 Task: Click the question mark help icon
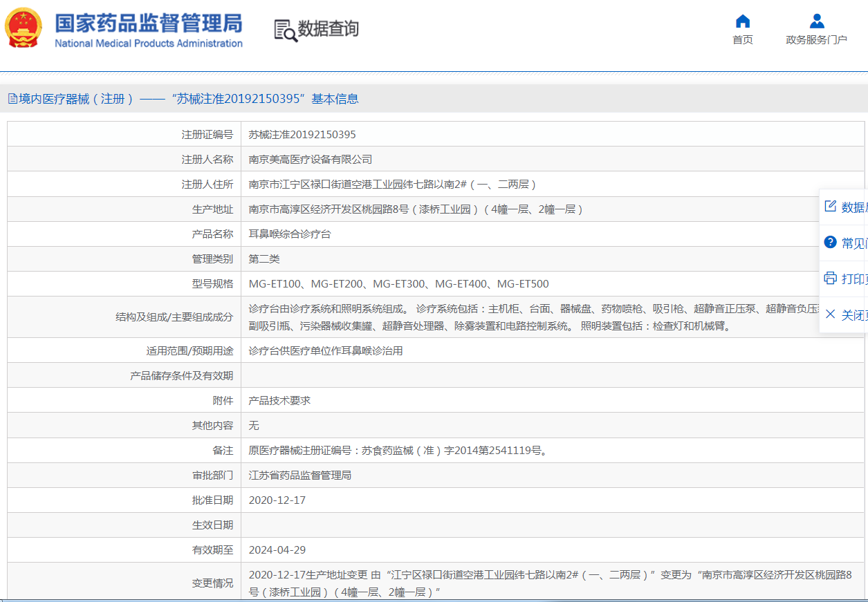[831, 242]
